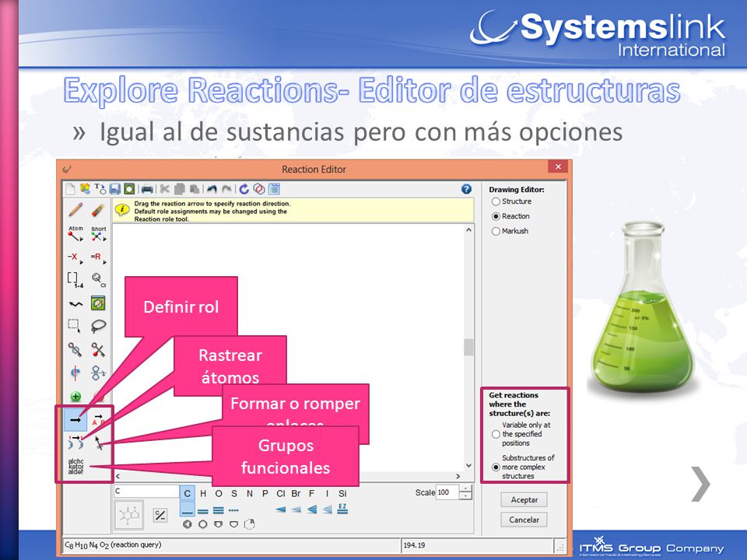Click the Undo arrow icon

[x=212, y=189]
